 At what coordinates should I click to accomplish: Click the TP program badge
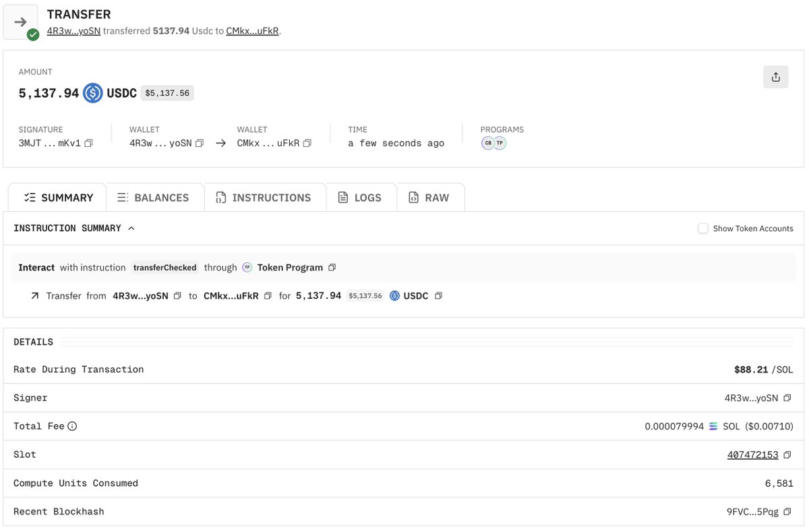pos(500,143)
